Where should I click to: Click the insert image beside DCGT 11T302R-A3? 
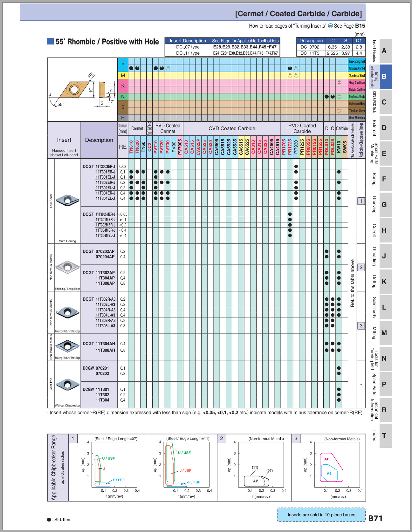click(67, 312)
